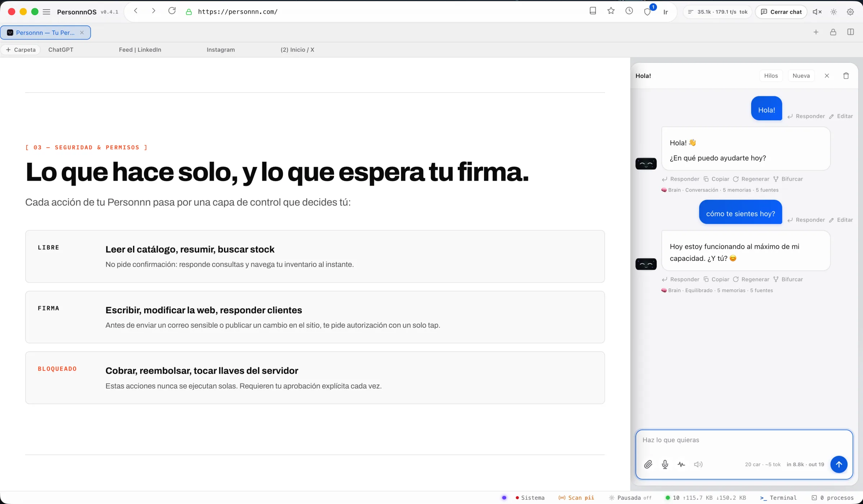The height and width of the screenshot is (504, 863).
Task: Toggle the muted speaker icon in top bar
Action: coord(817,12)
